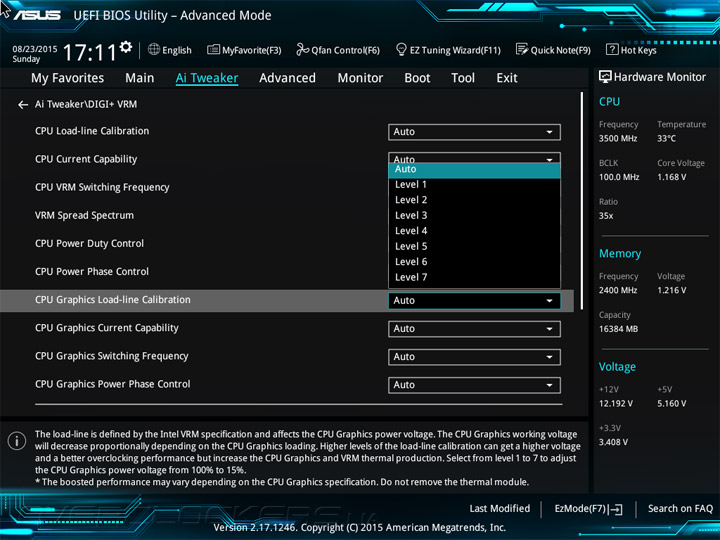Click the 1.168 V Core Voltage value
The image size is (720, 540).
click(x=671, y=177)
